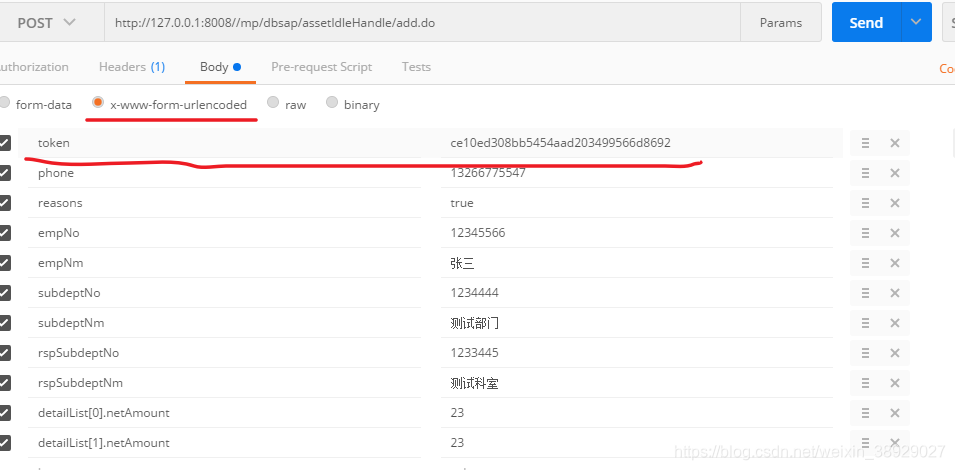Delete the empNm row
955x470 pixels.
coord(895,263)
